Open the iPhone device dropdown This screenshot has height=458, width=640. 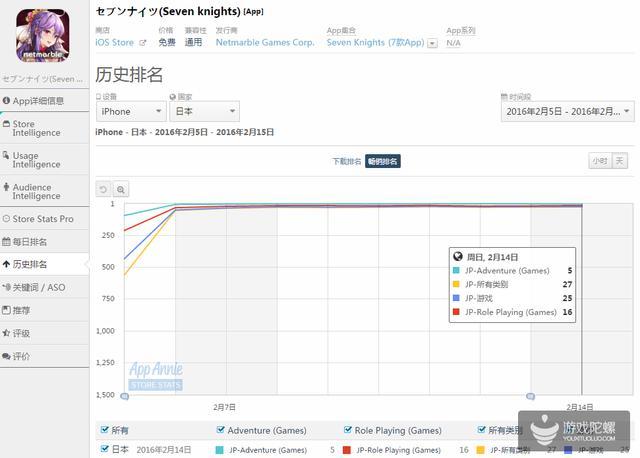131,111
